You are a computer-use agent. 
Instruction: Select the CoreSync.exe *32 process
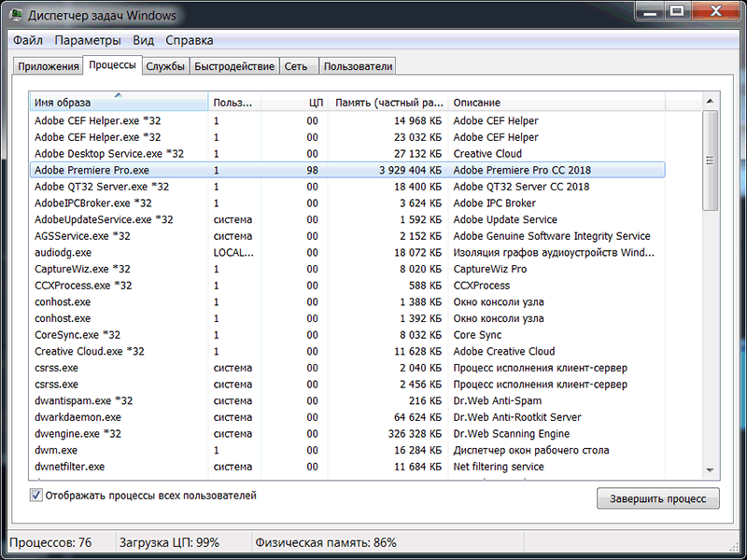tap(347, 335)
